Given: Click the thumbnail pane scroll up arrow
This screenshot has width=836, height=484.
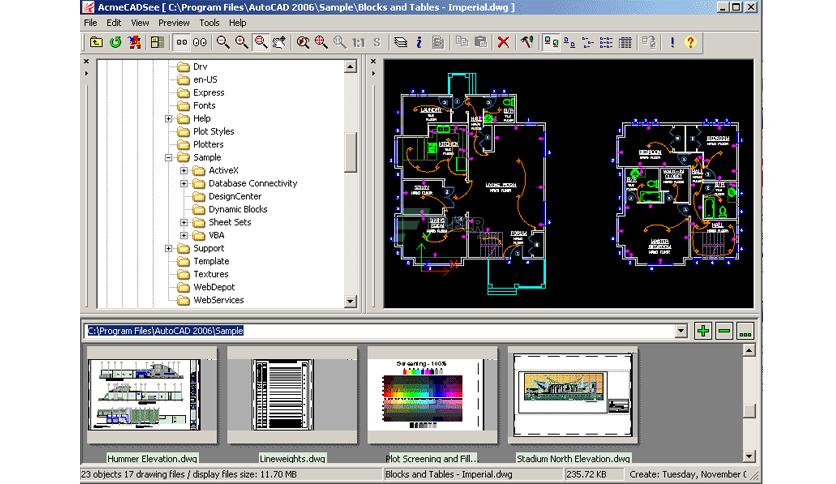Looking at the screenshot, I should (x=749, y=350).
